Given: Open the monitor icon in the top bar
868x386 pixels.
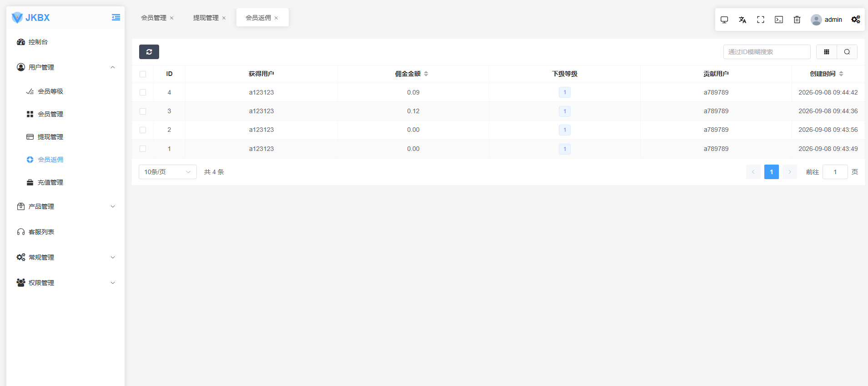Looking at the screenshot, I should click(x=724, y=20).
